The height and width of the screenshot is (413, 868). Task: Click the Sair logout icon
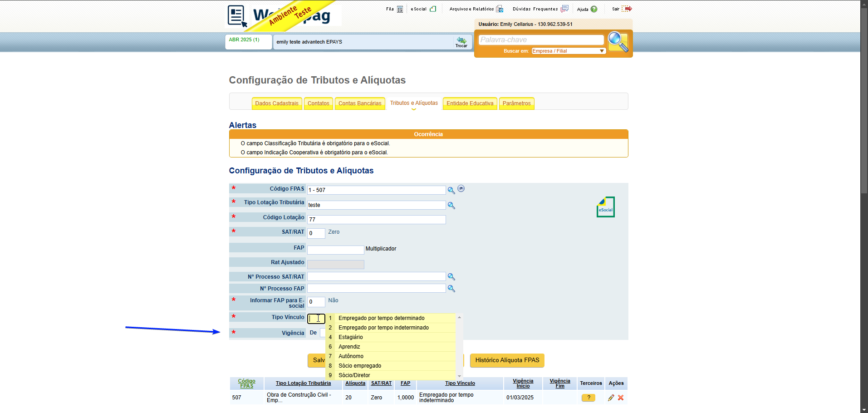tap(627, 9)
